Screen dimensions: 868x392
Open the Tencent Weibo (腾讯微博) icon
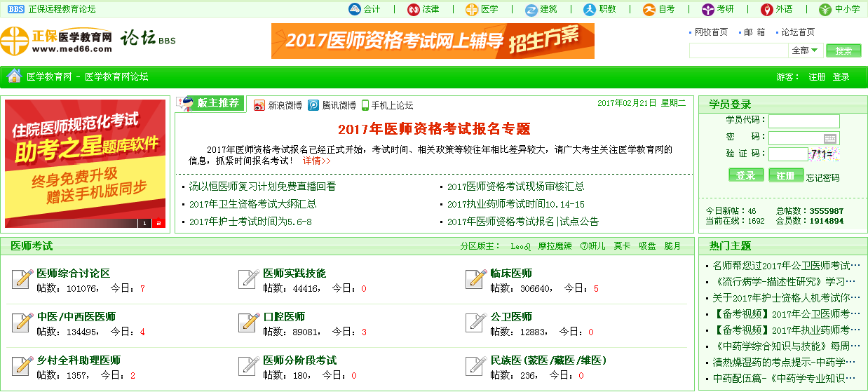pyautogui.click(x=313, y=105)
